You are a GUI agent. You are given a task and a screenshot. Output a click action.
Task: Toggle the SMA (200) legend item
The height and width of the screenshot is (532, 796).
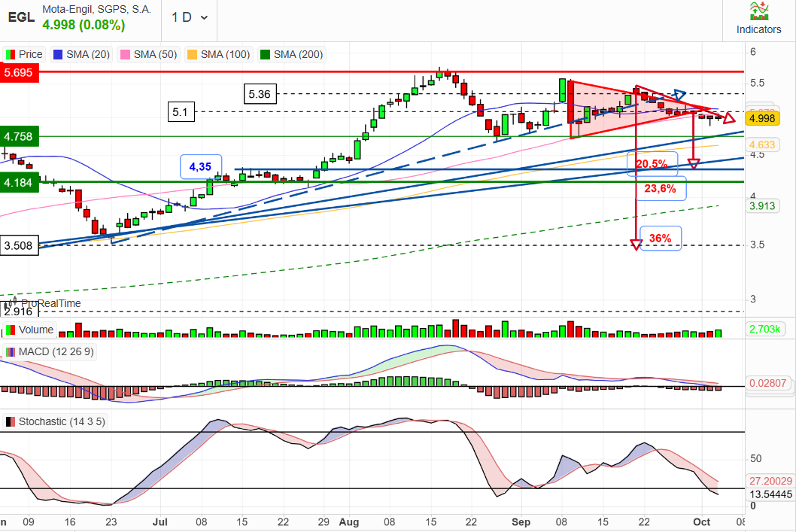tap(291, 54)
